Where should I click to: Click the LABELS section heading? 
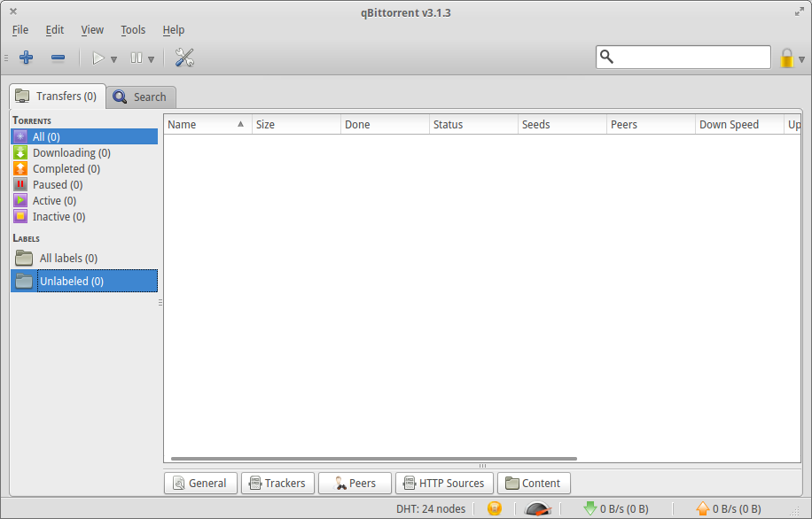(27, 238)
